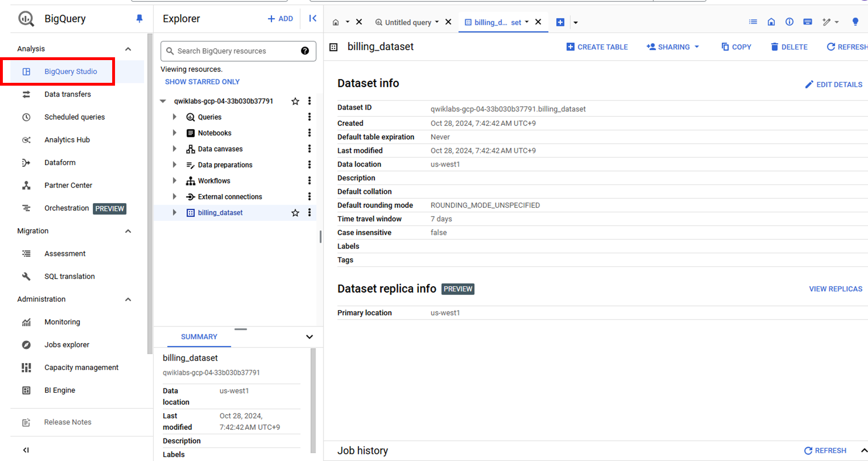Click the Capacity management icon
Image resolution: width=868 pixels, height=461 pixels.
click(26, 367)
